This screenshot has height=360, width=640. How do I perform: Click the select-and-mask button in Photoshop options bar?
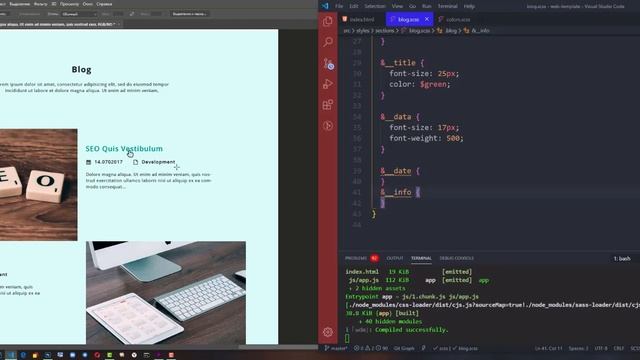(x=189, y=14)
